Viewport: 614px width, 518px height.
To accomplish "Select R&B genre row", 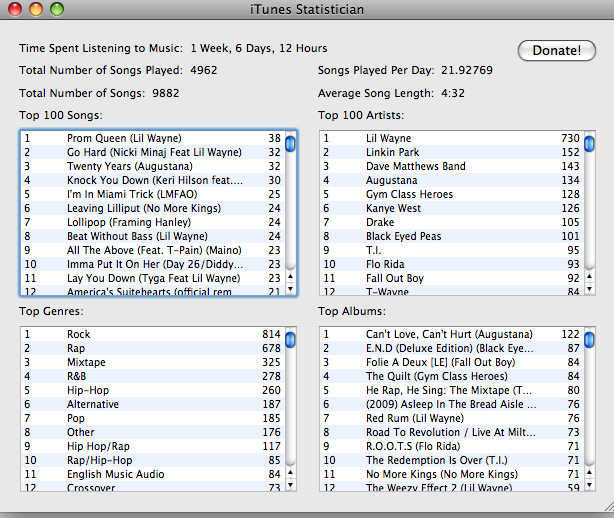I will (x=153, y=376).
